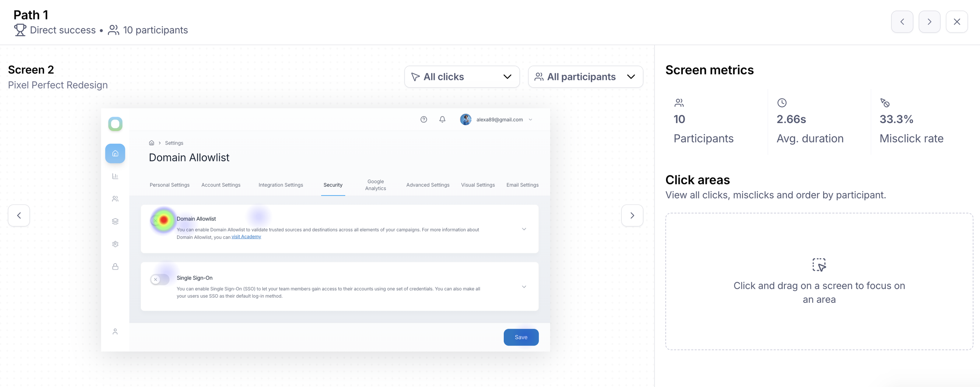The width and height of the screenshot is (980, 387).
Task: Click the Single Sign-On card title
Action: [194, 278]
